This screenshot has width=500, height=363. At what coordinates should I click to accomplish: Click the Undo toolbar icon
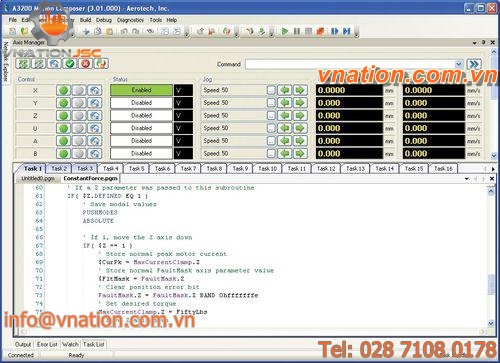click(124, 32)
